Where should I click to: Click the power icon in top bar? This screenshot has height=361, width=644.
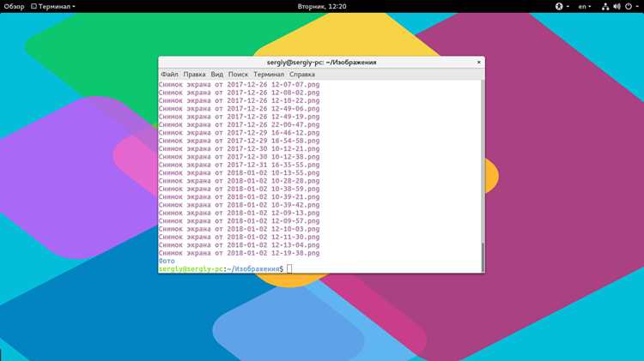(629, 6)
